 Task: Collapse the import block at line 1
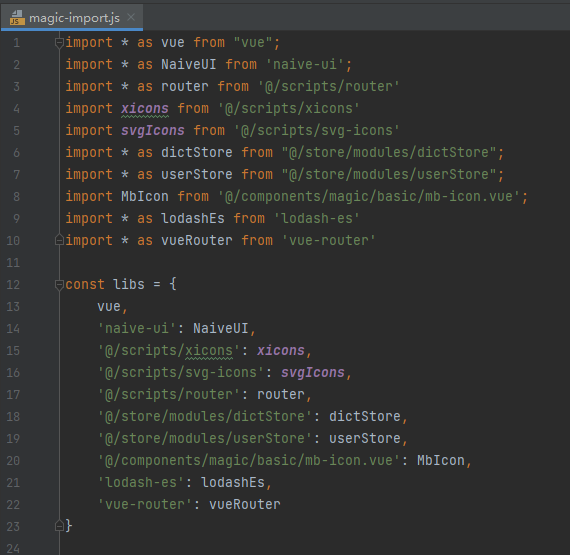59,43
